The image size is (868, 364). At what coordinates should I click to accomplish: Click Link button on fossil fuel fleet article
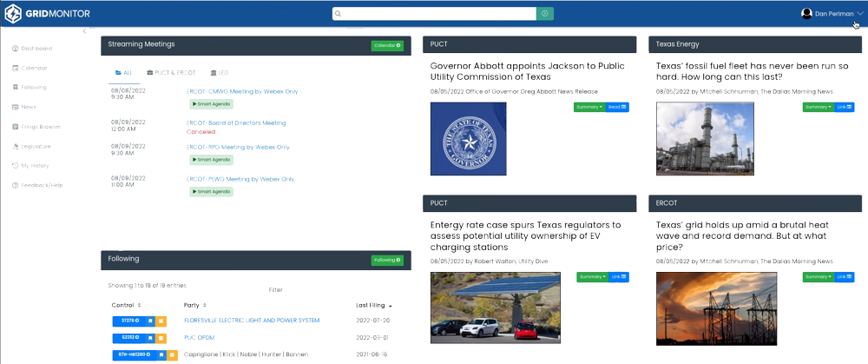tap(845, 107)
